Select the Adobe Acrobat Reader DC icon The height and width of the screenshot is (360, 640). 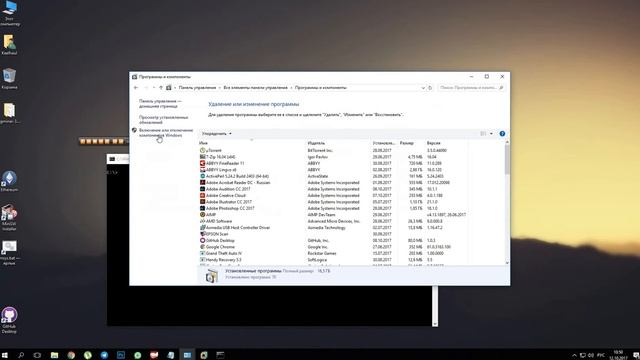coord(202,182)
